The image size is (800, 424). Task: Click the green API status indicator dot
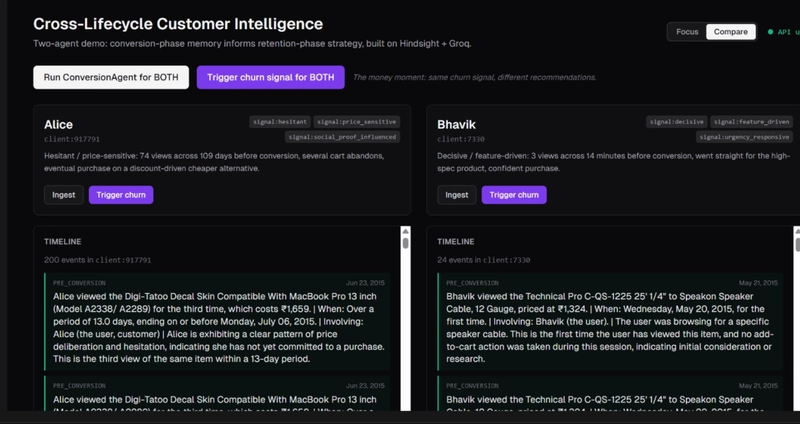point(770,32)
